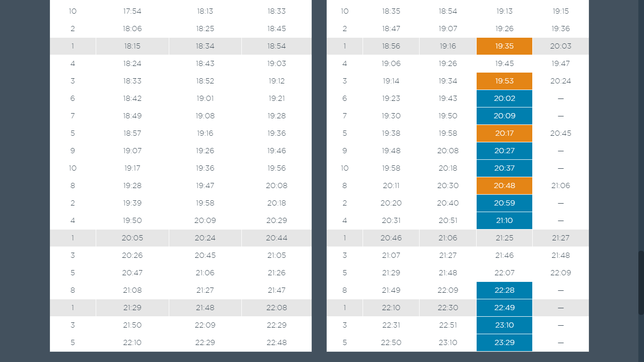Viewport: 644px width, 362px height.
Task: Select the 20:05 time in shaded row
Action: pyautogui.click(x=132, y=238)
